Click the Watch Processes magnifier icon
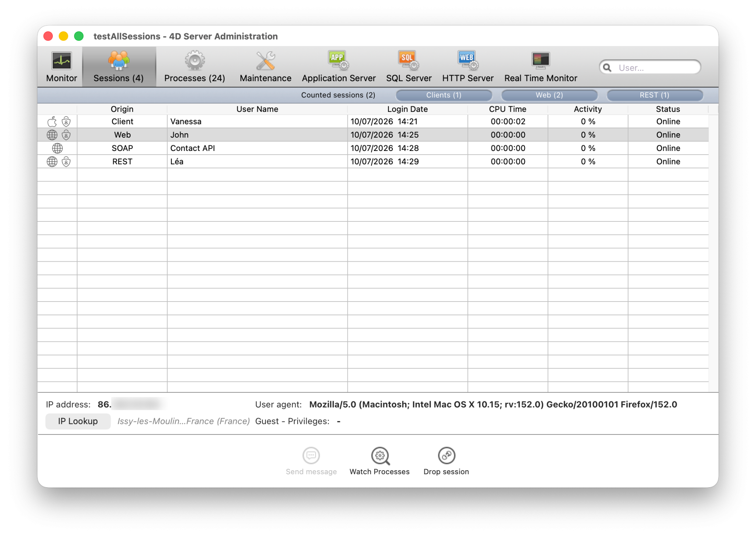 coord(380,456)
